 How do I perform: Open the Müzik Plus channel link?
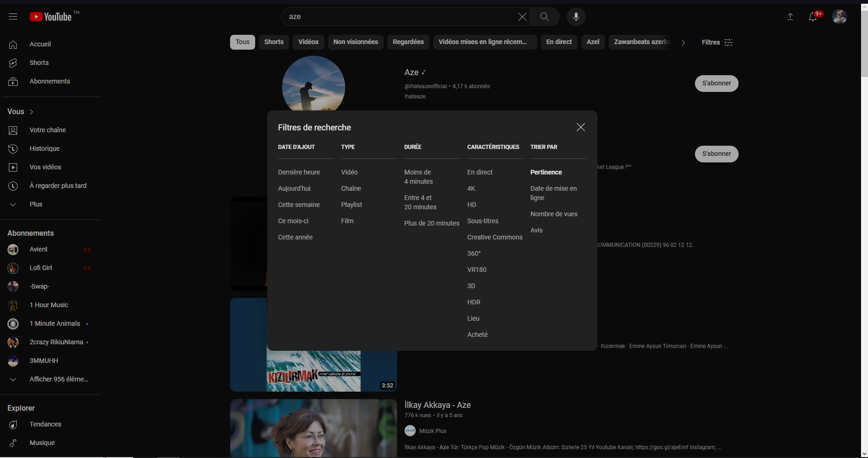432,431
